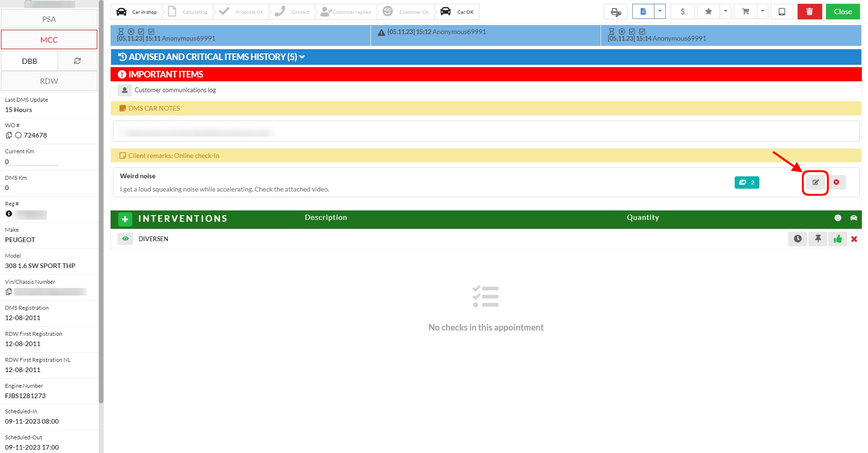Image resolution: width=868 pixels, height=453 pixels.
Task: Open the dollar sign pricing button
Action: click(682, 12)
